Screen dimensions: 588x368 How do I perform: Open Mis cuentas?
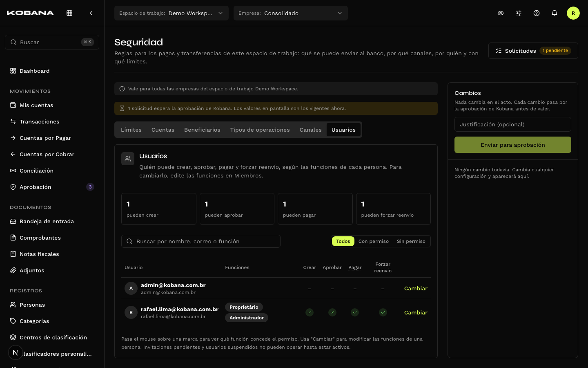coord(52,105)
